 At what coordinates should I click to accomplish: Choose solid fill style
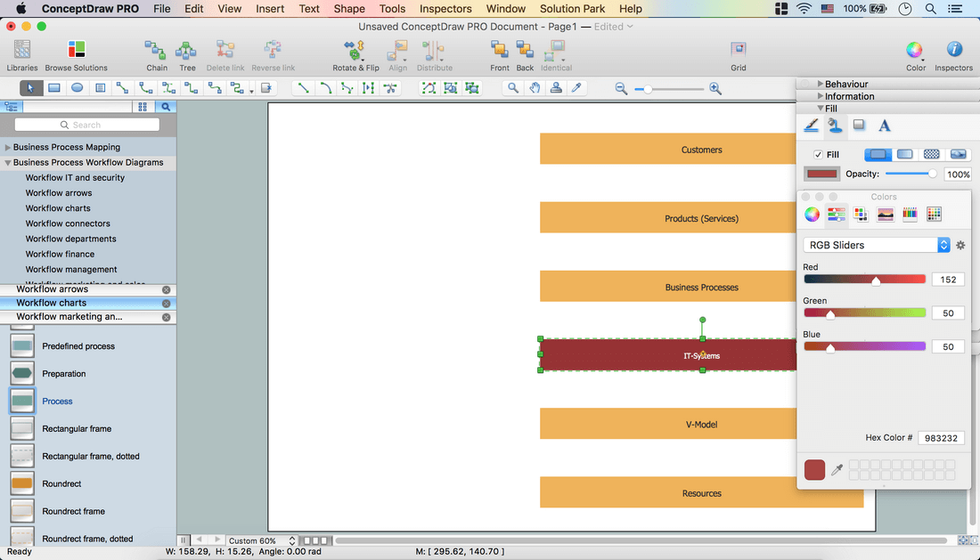click(x=878, y=154)
